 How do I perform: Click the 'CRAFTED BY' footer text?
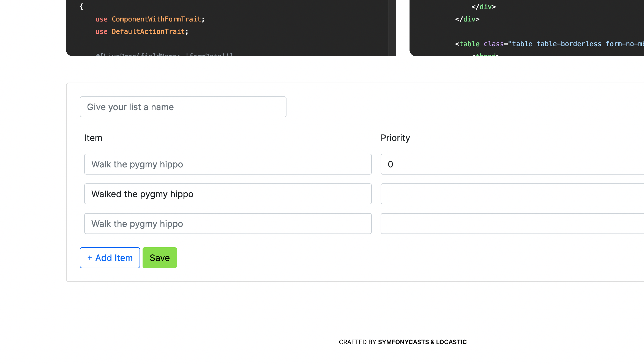357,342
